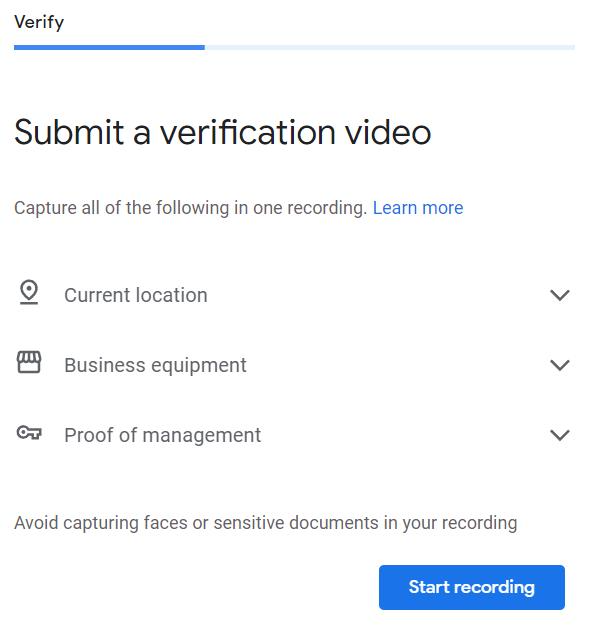Open the Learn more link

(418, 208)
